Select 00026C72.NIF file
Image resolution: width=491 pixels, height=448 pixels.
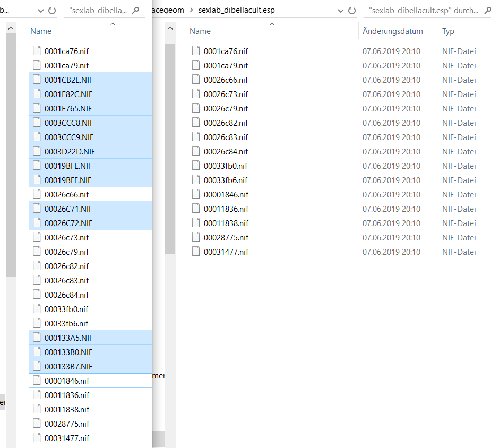coord(90,223)
